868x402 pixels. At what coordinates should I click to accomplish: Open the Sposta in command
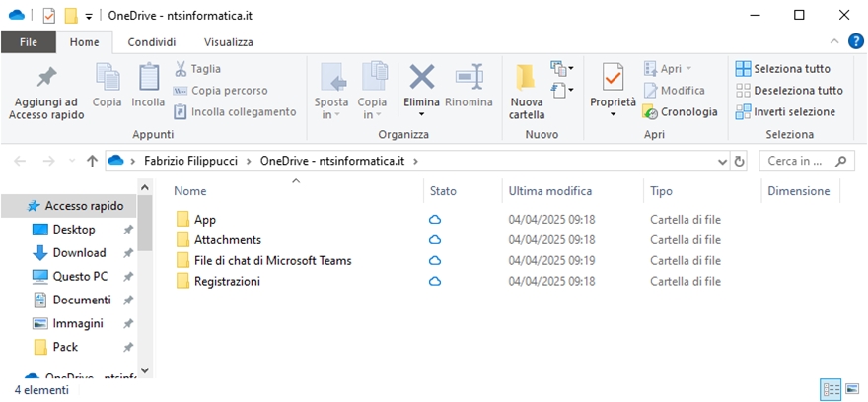[331, 92]
